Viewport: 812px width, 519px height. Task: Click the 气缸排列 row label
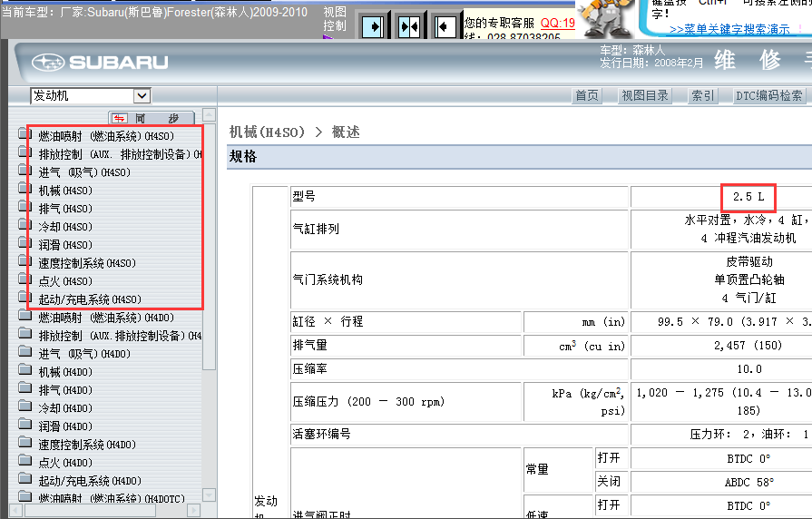click(316, 229)
